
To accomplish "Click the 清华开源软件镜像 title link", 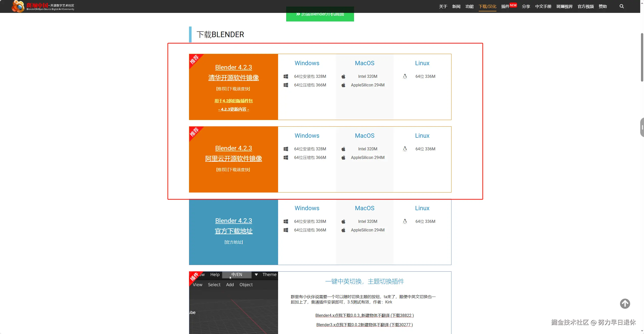I will point(233,78).
